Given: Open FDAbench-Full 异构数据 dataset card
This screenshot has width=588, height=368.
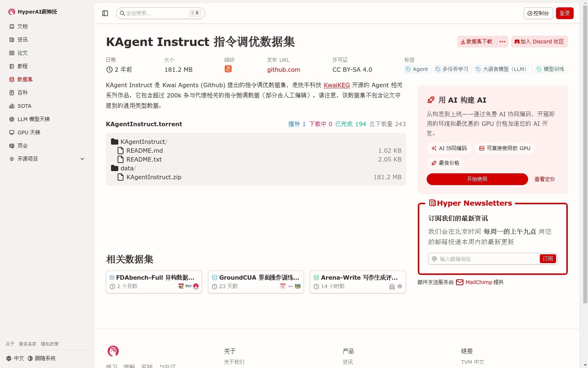Looking at the screenshot, I should [154, 282].
